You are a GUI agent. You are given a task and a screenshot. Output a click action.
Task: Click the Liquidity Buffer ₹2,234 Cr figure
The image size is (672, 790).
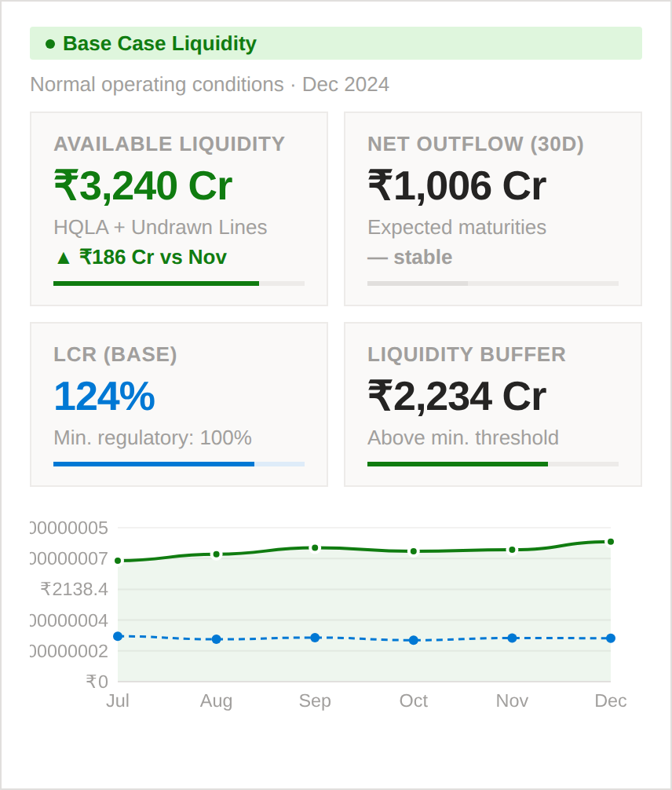point(457,397)
